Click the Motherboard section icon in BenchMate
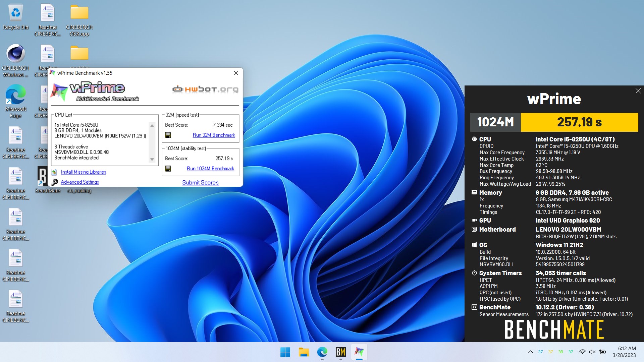Viewport: 644px width, 362px height. [474, 229]
